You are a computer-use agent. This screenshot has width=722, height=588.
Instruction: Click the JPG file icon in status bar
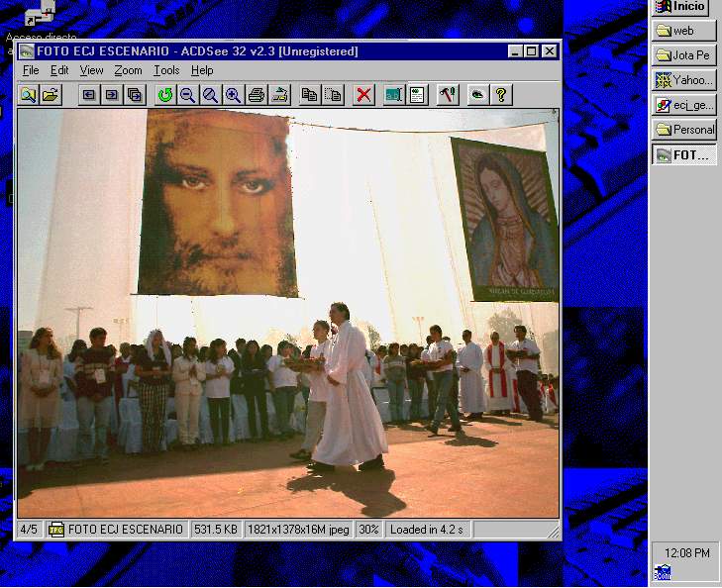[x=55, y=530]
